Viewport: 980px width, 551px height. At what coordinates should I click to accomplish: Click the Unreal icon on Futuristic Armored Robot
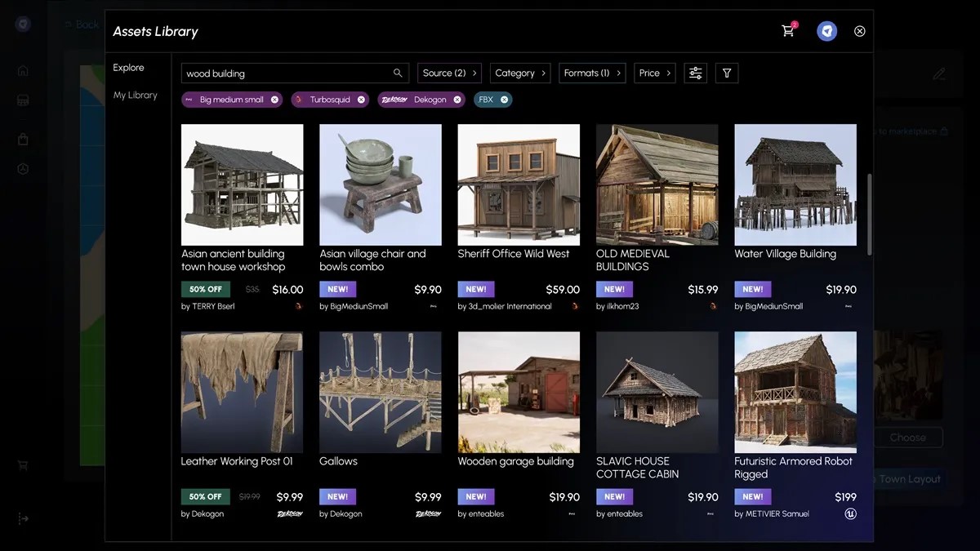pyautogui.click(x=850, y=513)
